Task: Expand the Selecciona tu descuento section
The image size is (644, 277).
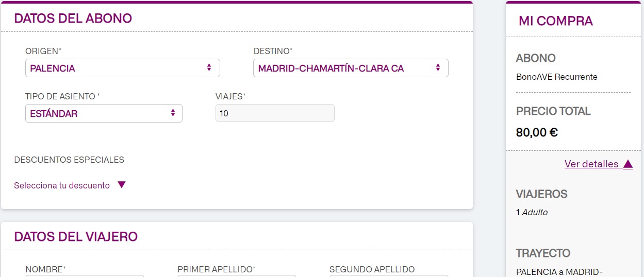Action: [x=62, y=185]
